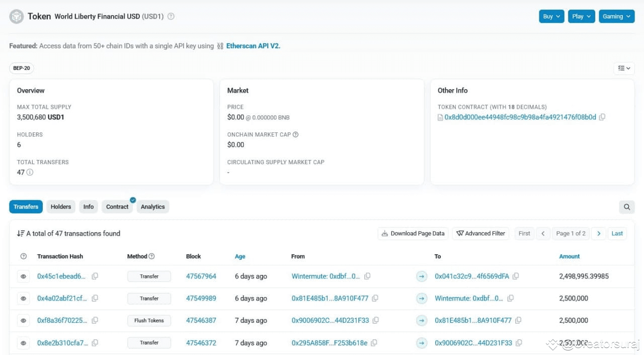Click the Onchain Market Cap help icon
644x355 pixels.
[x=295, y=134]
